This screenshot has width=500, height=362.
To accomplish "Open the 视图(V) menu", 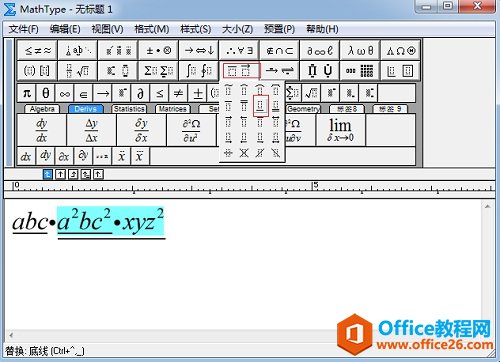I will point(107,29).
